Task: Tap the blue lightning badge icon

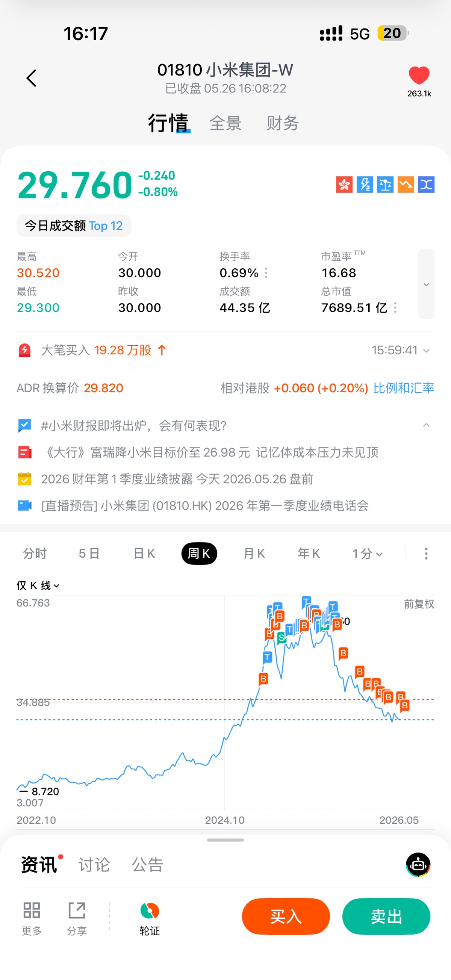Action: pos(365,185)
